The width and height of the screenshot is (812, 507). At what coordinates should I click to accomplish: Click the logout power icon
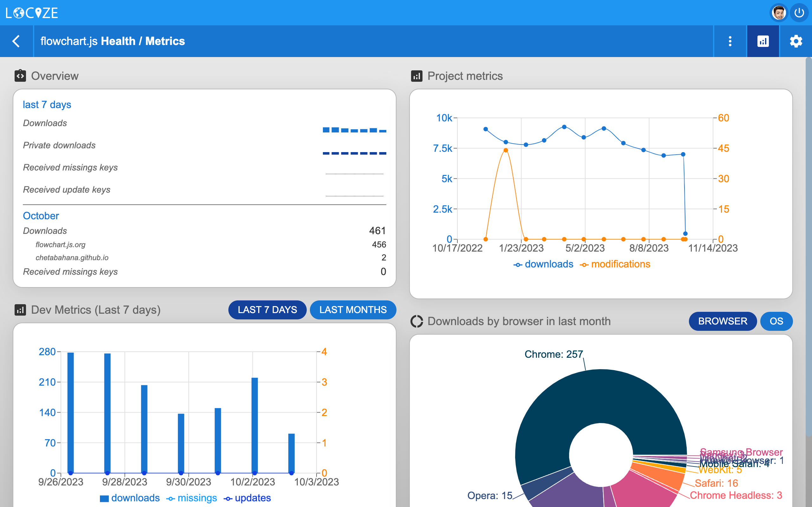[800, 12]
